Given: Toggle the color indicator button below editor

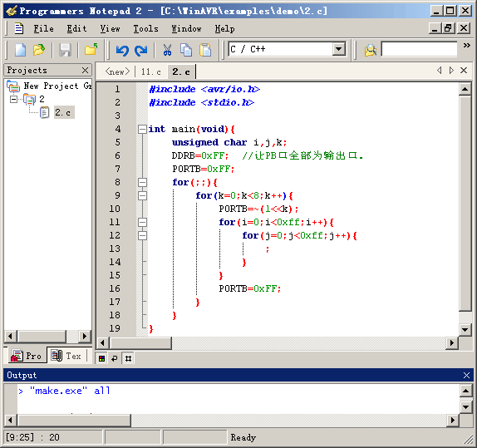Looking at the screenshot, I should [x=101, y=358].
